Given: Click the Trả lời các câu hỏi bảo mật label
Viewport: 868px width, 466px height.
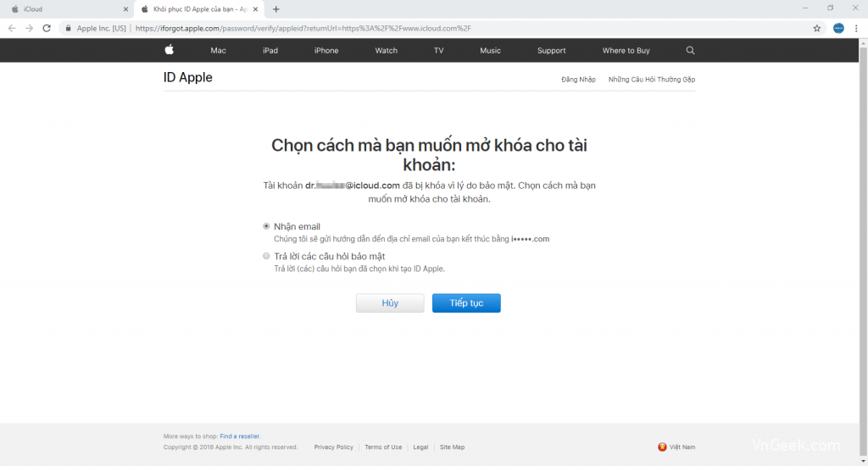Looking at the screenshot, I should point(330,256).
